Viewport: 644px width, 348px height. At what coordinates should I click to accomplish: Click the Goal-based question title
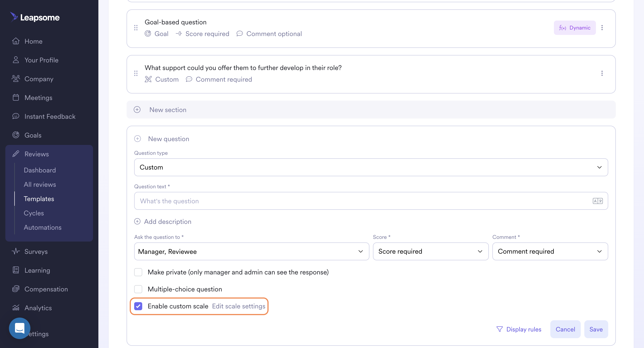176,22
